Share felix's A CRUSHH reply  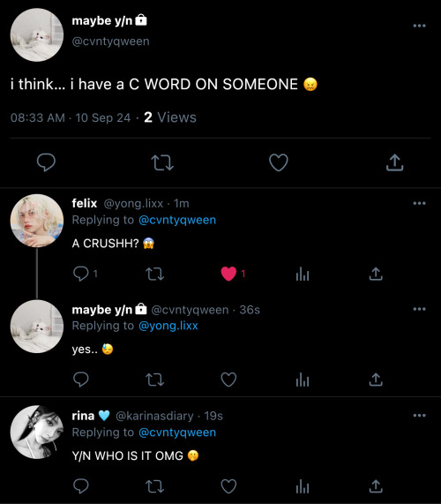click(376, 274)
